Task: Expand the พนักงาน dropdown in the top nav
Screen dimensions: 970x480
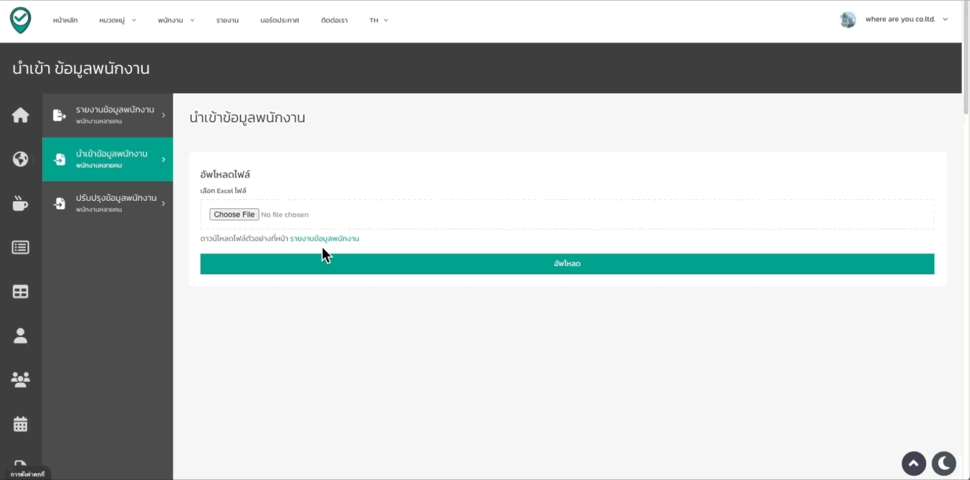Action: click(x=176, y=20)
